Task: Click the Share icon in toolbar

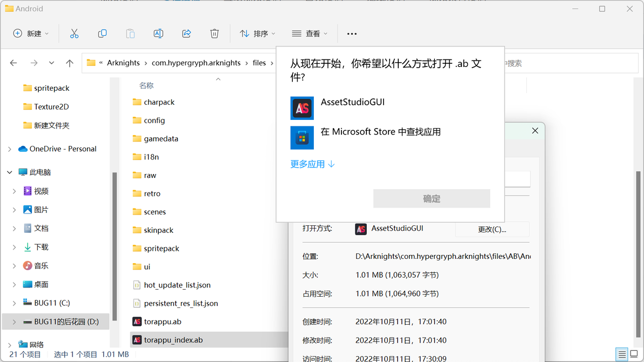Action: (x=186, y=33)
